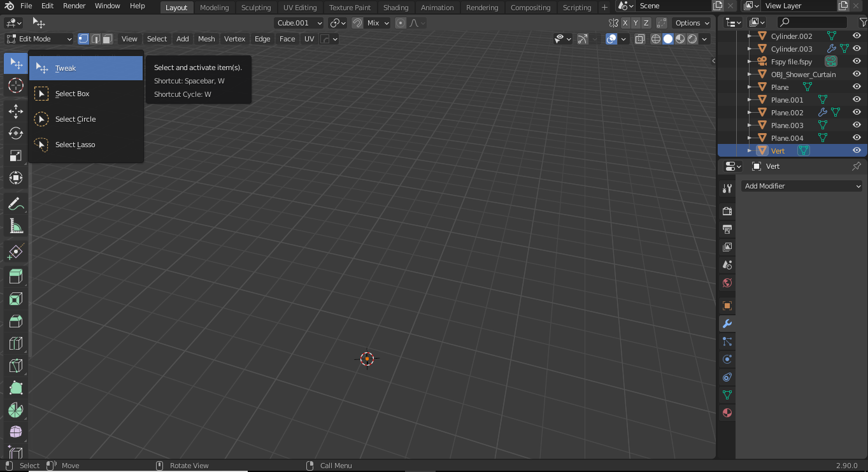Open the Render properties tab icon

click(x=727, y=211)
